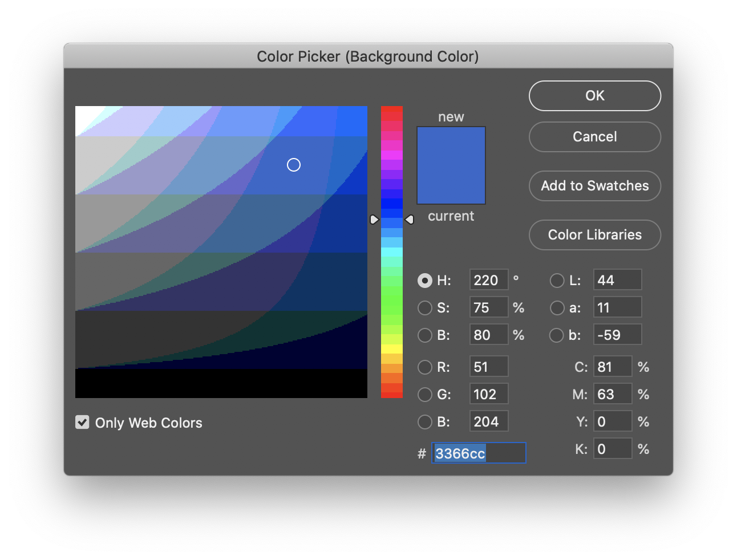Click the Cyan percentage field
Screen dimensions: 737x560
tap(612, 367)
